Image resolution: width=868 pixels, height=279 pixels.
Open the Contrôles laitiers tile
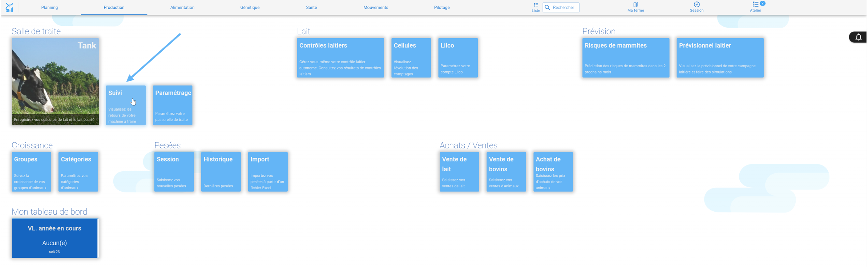click(x=340, y=58)
